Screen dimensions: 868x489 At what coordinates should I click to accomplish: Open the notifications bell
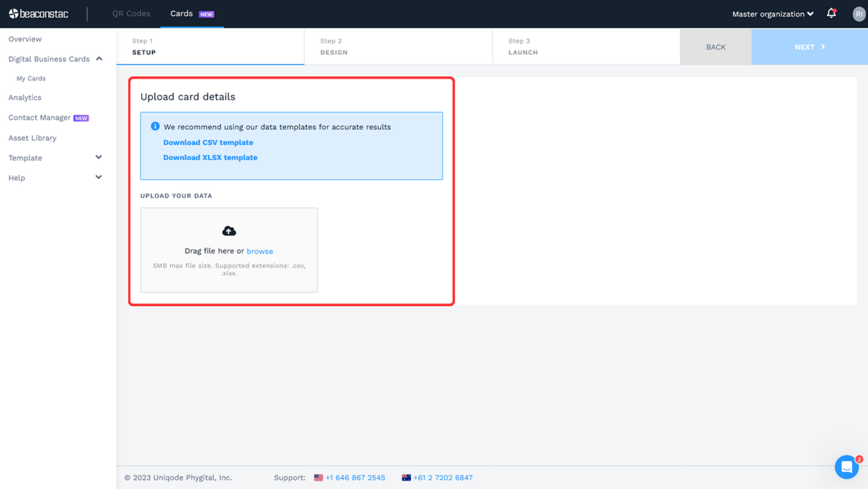pos(831,14)
